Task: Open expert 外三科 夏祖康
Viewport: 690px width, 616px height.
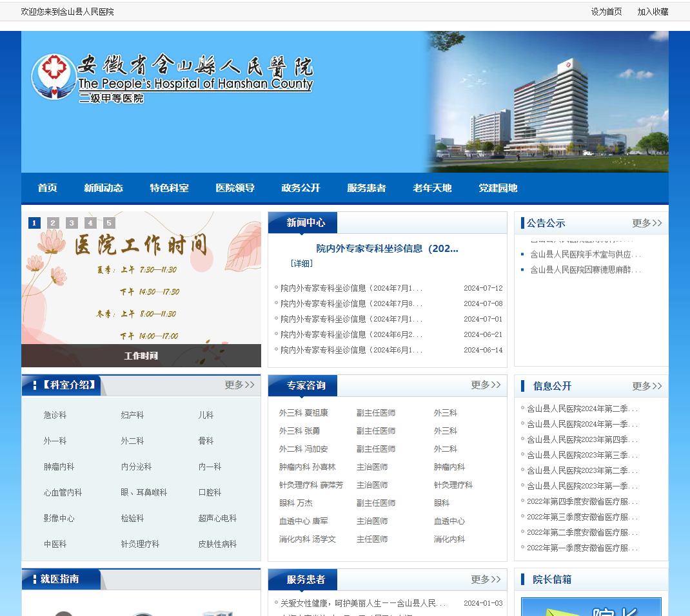Action: [x=304, y=413]
